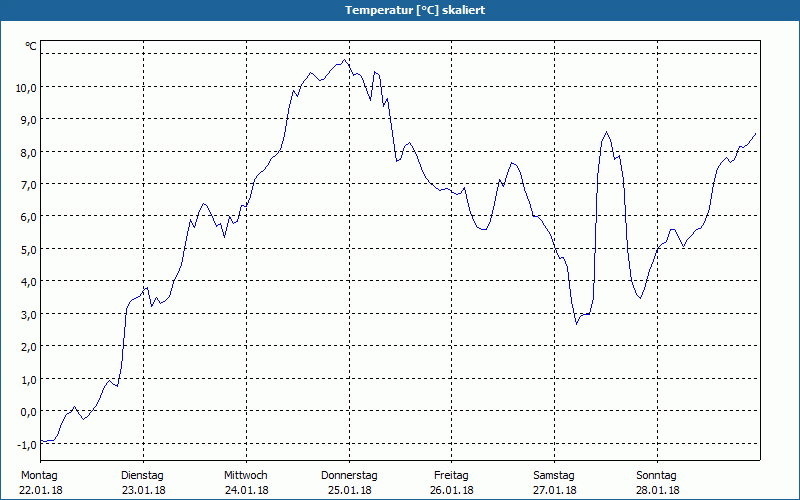Click the -1,0 y-axis label
Viewport: 800px width, 500px height.
coord(27,444)
